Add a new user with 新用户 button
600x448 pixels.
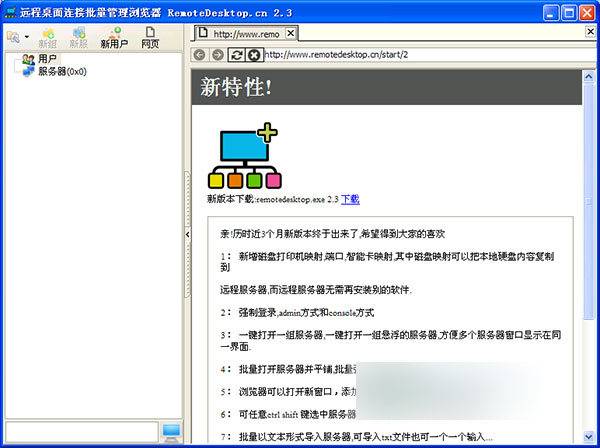point(114,38)
